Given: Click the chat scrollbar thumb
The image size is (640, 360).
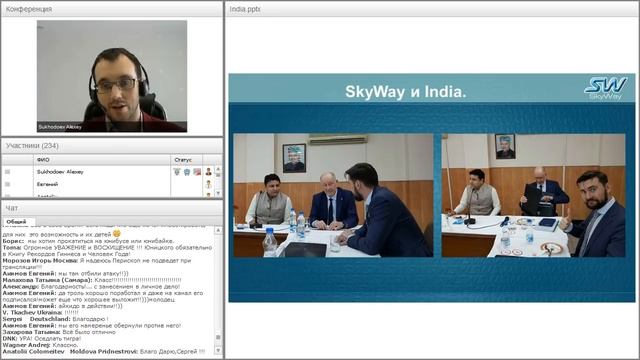Looking at the screenshot, I should [218, 338].
